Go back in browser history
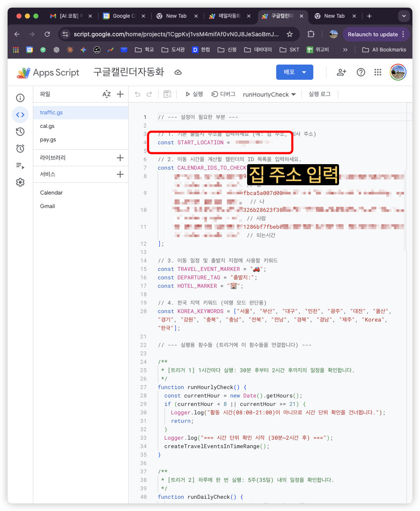Image resolution: width=420 pixels, height=511 pixels. point(17,35)
